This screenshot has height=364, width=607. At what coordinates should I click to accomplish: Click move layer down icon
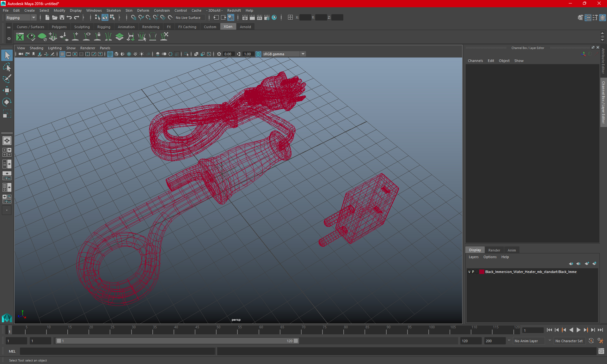[x=578, y=264]
